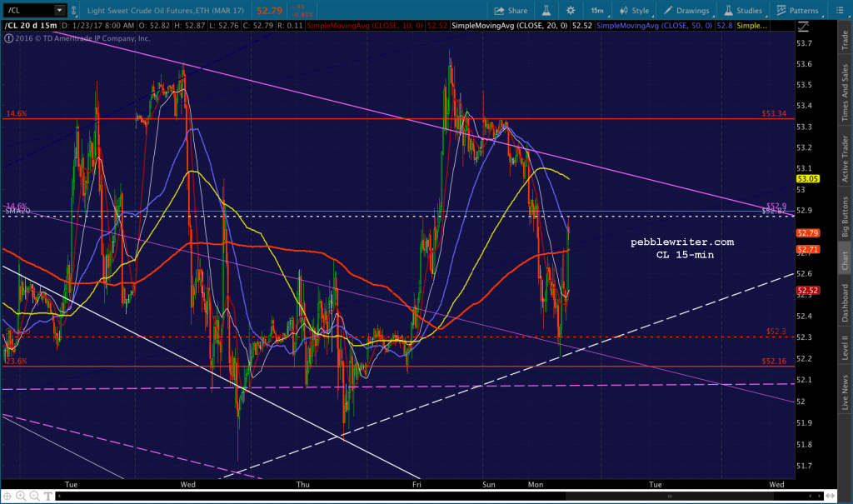The image size is (853, 504).
Task: Expand the /CL symbol dropdown arrow
Action: tap(59, 10)
